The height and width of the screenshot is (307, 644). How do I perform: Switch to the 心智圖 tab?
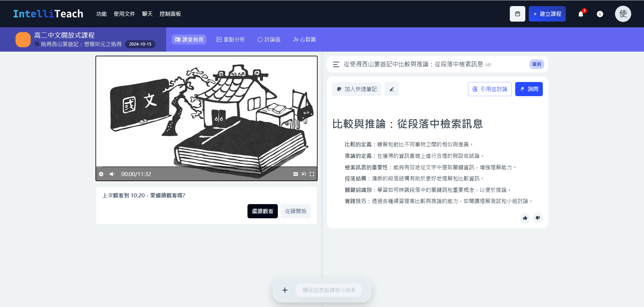(304, 39)
